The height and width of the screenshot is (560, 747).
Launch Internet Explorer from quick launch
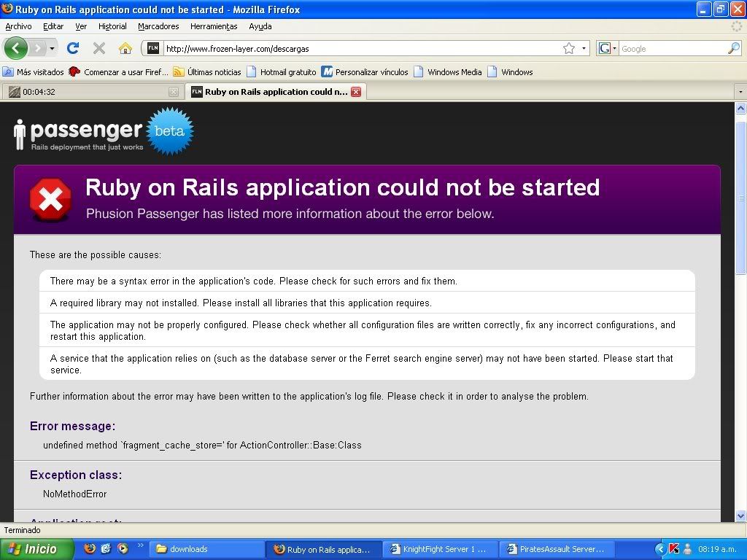click(107, 548)
